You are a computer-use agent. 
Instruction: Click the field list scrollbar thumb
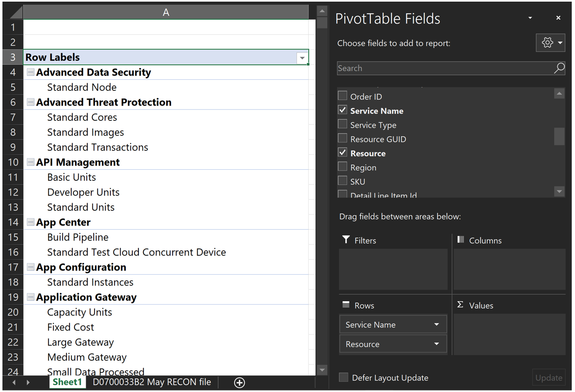click(x=559, y=136)
